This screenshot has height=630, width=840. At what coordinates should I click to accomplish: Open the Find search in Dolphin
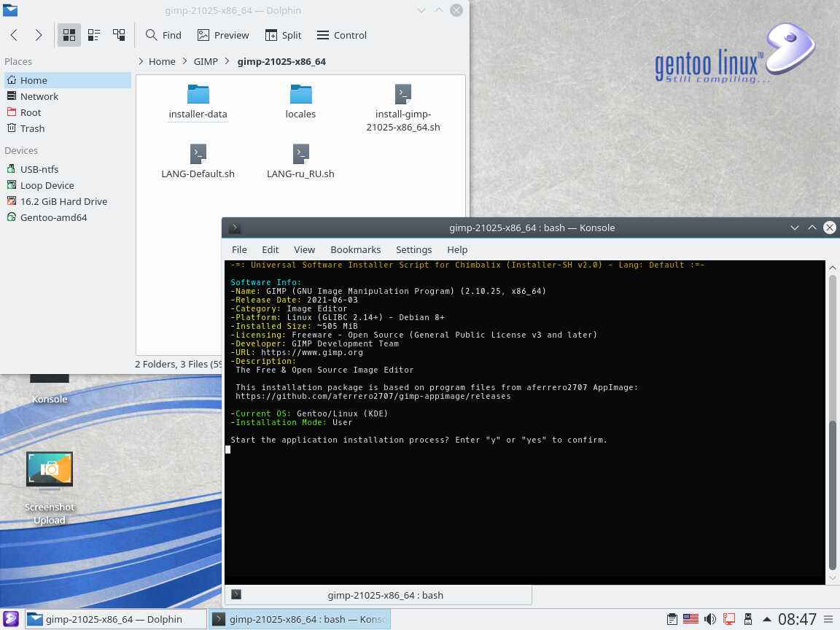click(x=163, y=35)
